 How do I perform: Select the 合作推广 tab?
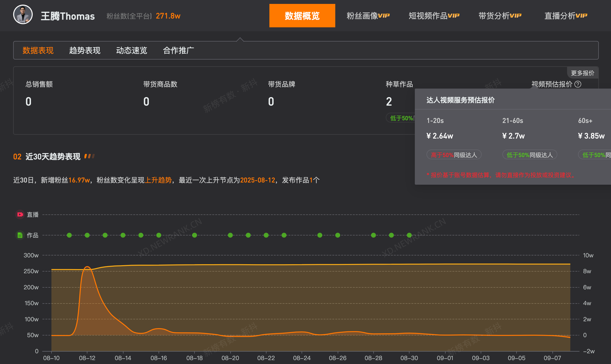click(178, 50)
